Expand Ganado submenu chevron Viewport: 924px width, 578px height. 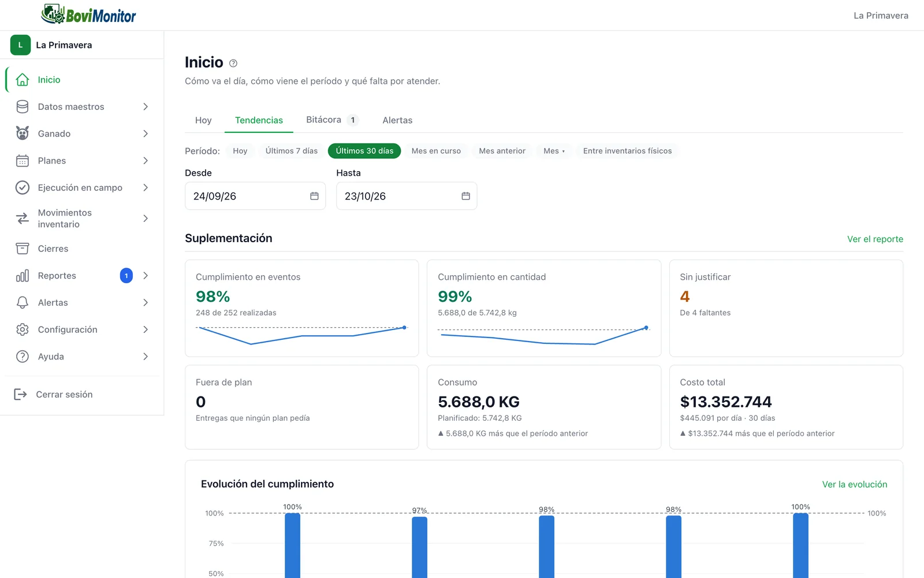click(x=146, y=134)
